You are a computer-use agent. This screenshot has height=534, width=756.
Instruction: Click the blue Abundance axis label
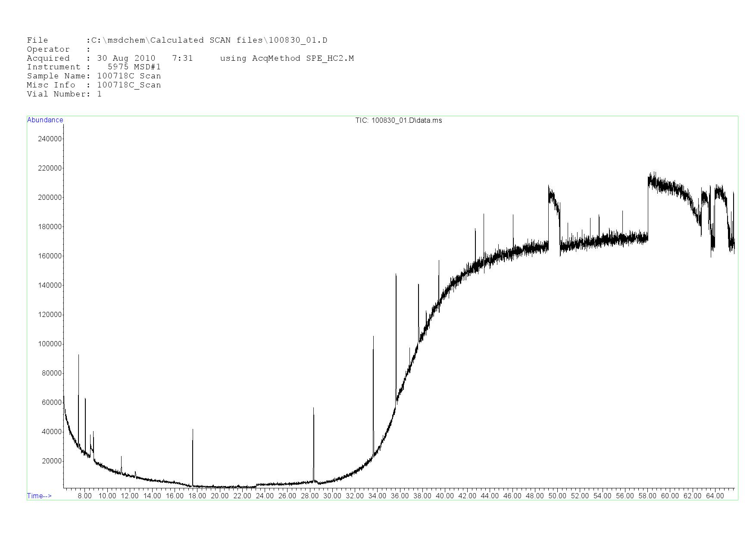pos(45,120)
